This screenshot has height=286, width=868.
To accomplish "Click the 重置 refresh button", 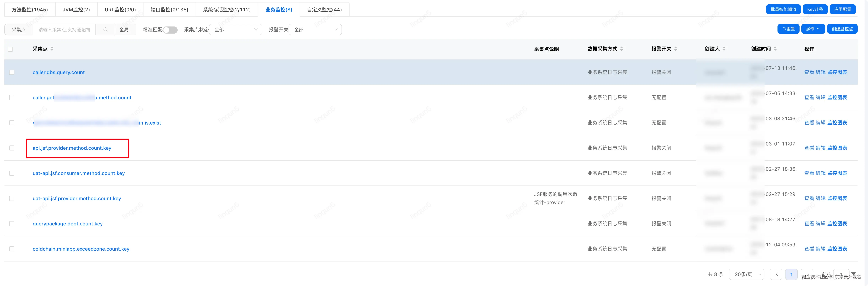I will pyautogui.click(x=788, y=29).
